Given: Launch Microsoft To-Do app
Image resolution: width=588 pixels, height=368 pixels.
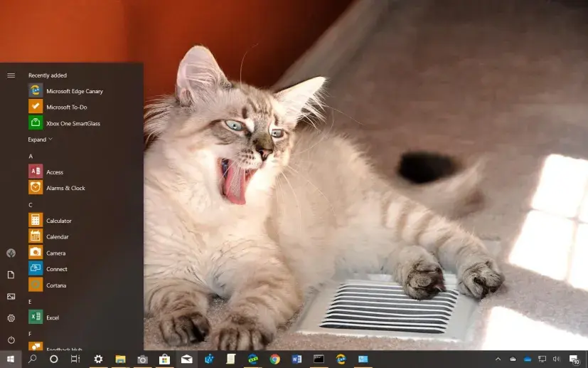Looking at the screenshot, I should (x=65, y=107).
